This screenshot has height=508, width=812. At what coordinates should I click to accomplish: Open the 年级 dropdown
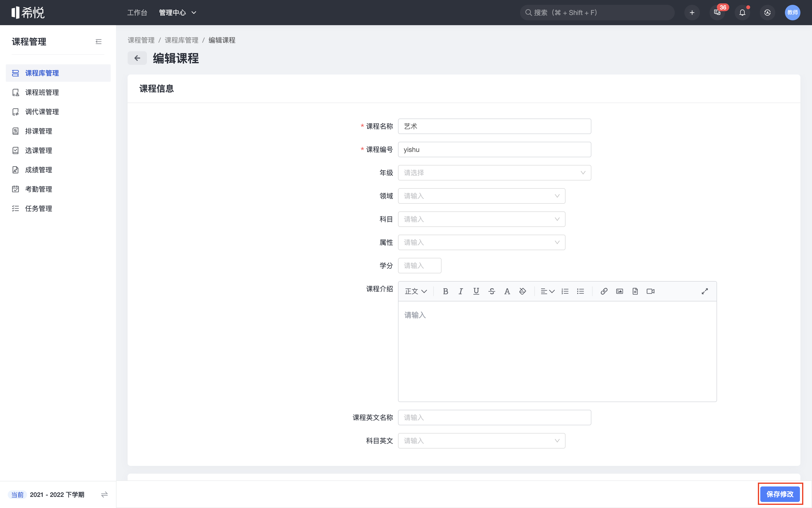[x=494, y=173]
